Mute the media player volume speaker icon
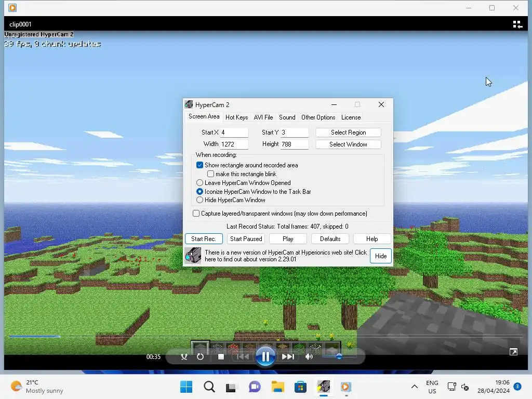The image size is (532, 399). [309, 356]
